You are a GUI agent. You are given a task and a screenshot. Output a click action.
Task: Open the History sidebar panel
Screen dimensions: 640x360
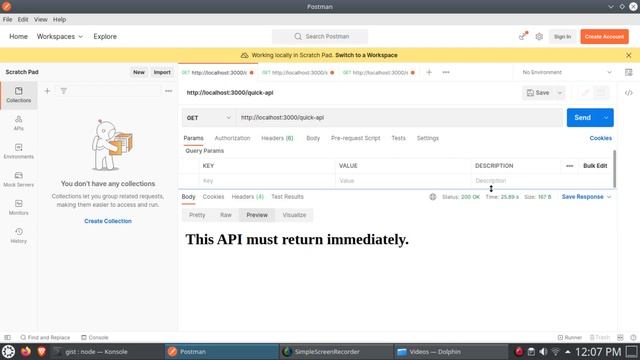19,236
